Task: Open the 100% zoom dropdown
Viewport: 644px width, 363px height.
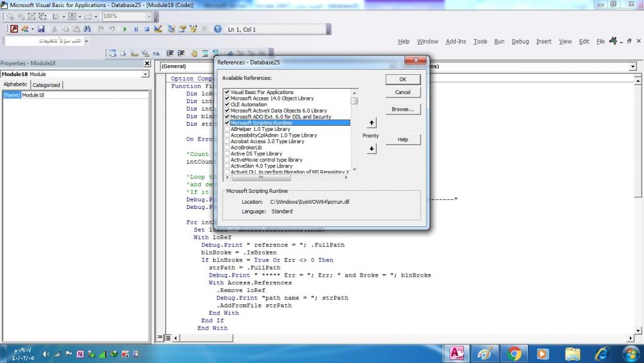Action: (149, 16)
